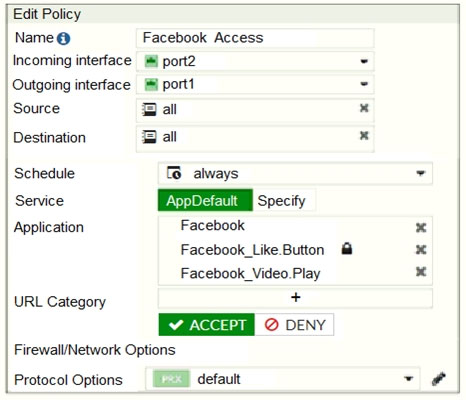Image resolution: width=466 pixels, height=400 pixels.
Task: Click the info icon beside Name
Action: [x=63, y=38]
